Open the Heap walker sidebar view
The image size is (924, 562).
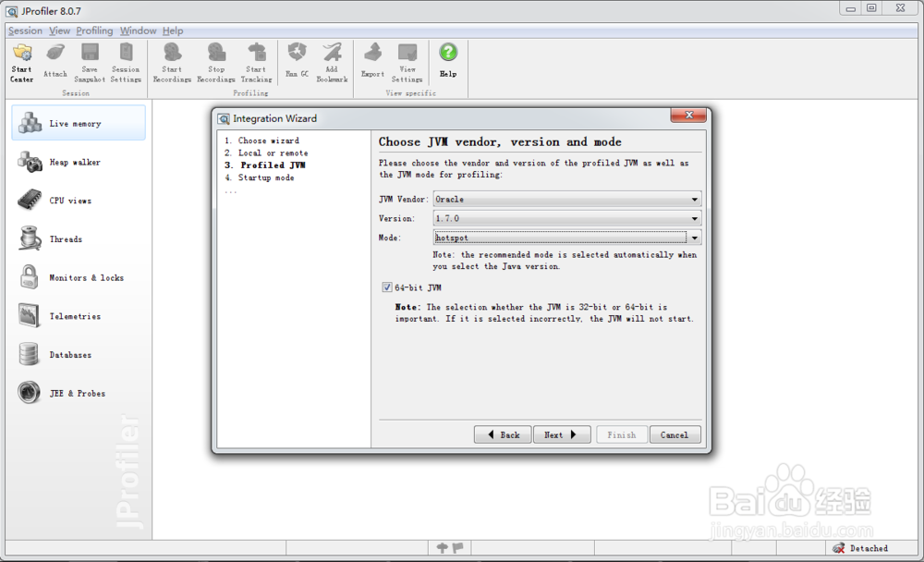pos(79,162)
